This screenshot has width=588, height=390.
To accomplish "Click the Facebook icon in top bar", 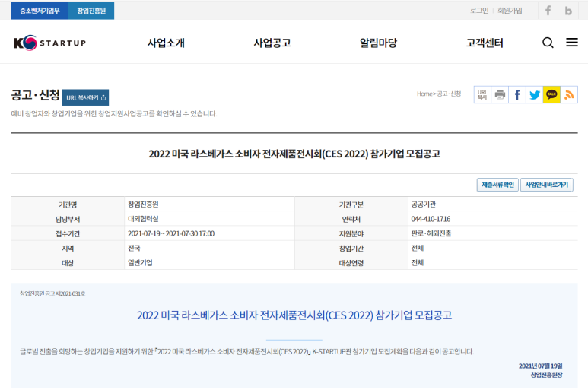I will click(x=548, y=11).
